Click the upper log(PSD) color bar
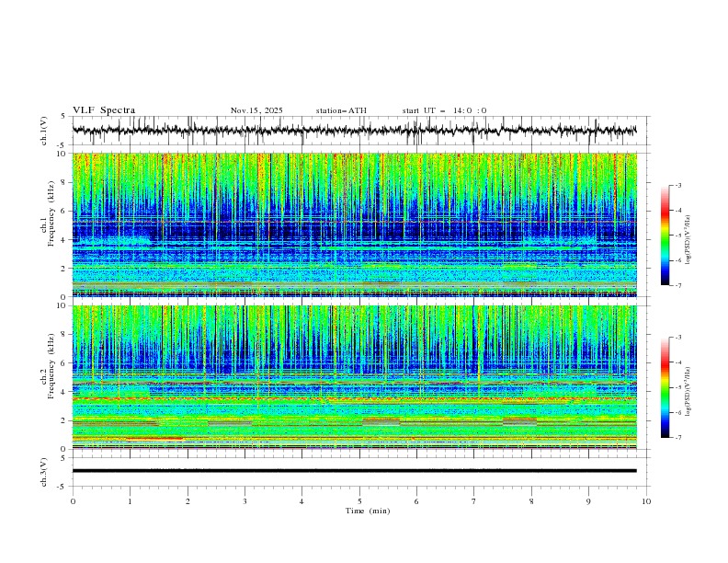 tap(665, 235)
